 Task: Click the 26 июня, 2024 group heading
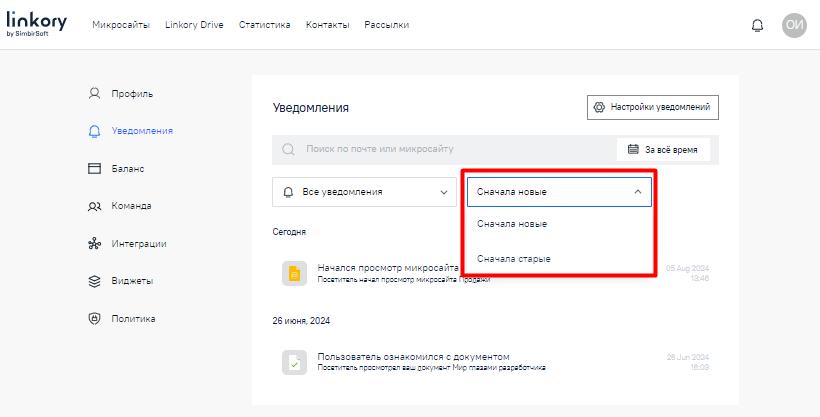point(301,321)
